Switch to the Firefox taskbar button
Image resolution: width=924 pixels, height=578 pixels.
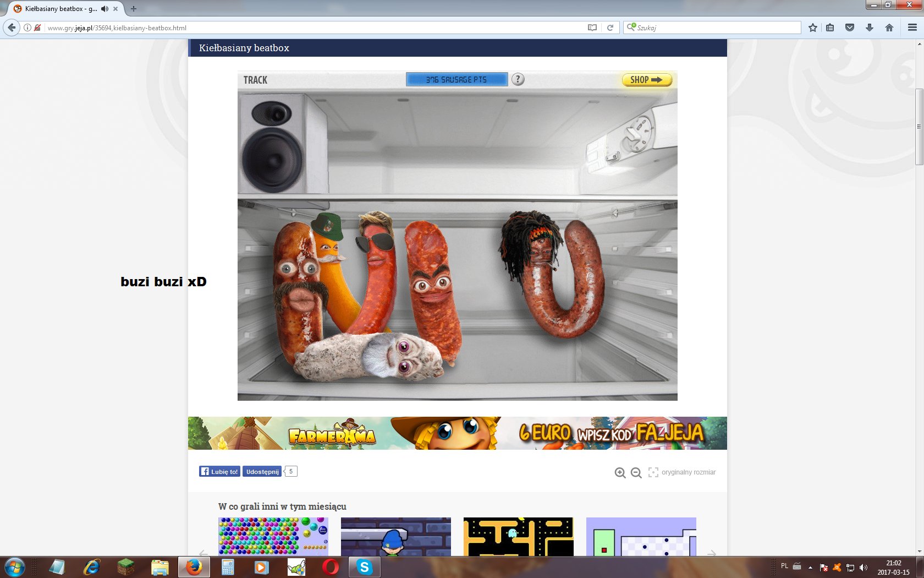coord(194,567)
